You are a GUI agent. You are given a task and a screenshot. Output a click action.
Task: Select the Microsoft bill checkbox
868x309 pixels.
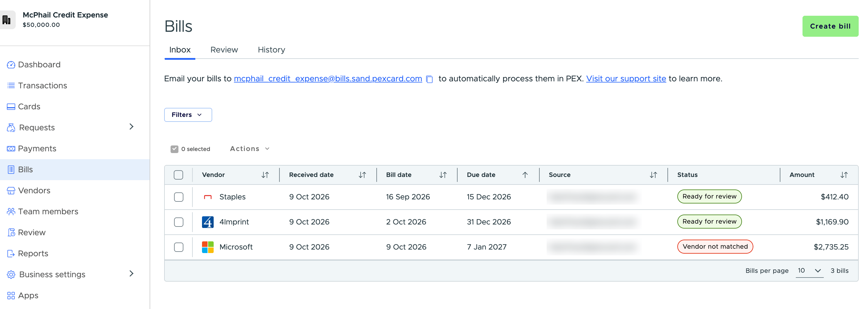pos(179,247)
